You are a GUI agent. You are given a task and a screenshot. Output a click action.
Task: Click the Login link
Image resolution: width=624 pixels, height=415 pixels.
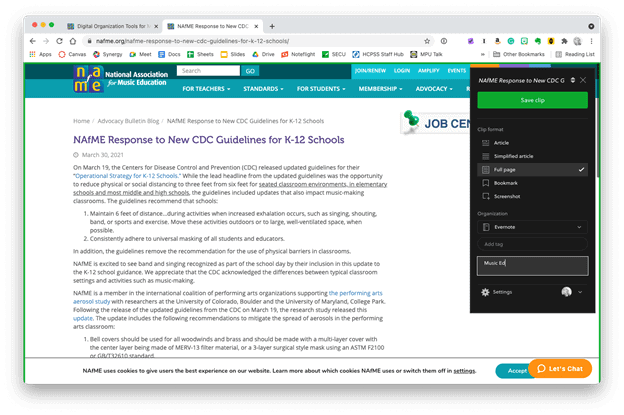click(402, 70)
